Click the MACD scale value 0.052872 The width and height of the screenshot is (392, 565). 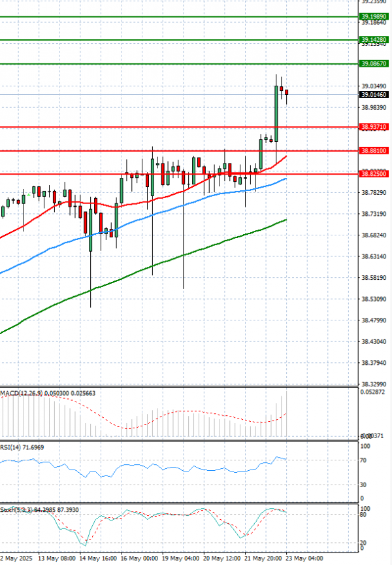(x=372, y=392)
